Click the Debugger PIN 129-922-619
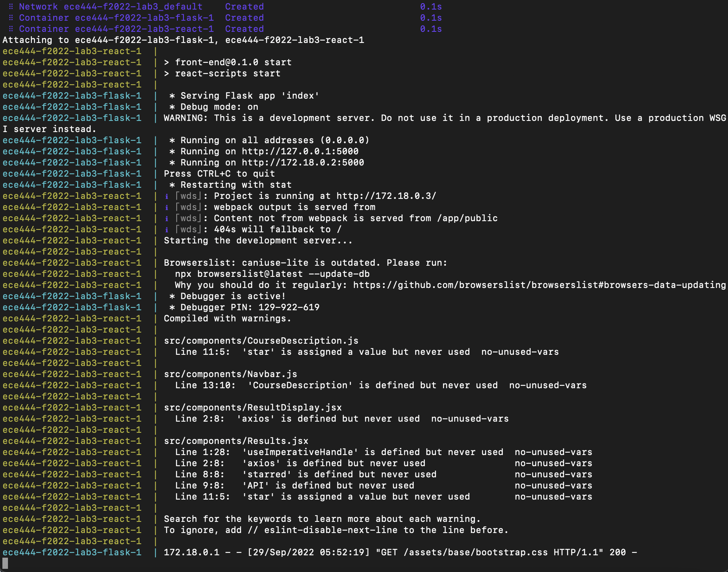The image size is (728, 572). 289,307
